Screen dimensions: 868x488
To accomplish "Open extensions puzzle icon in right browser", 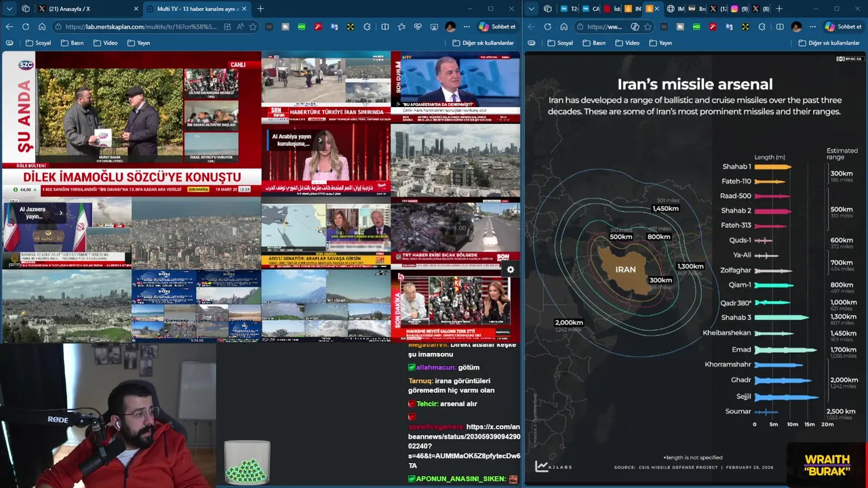I will pyautogui.click(x=762, y=26).
